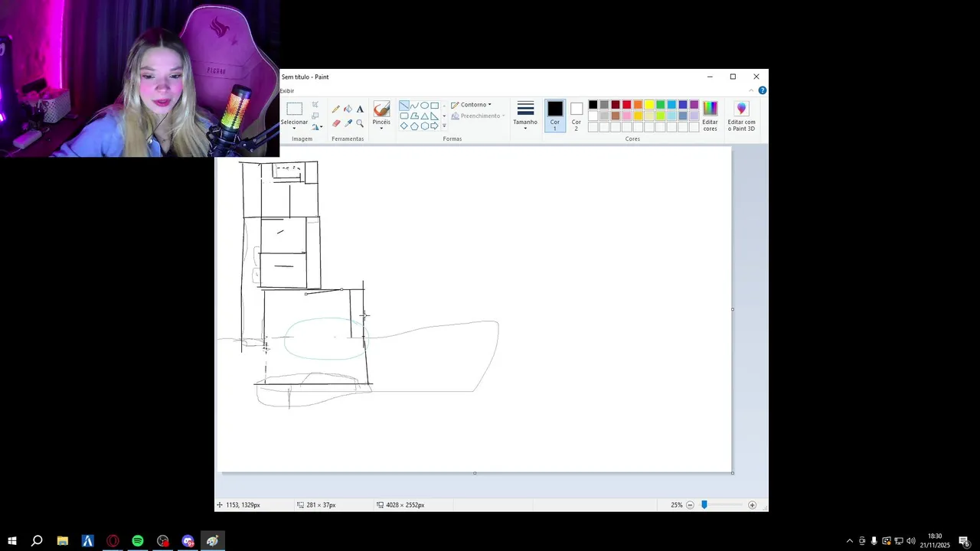
Task: Show hidden system tray icons
Action: point(849,541)
